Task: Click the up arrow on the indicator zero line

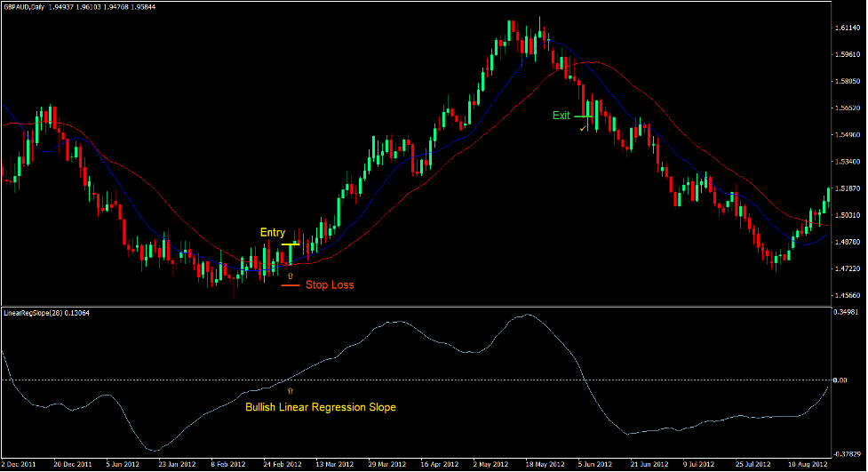Action: coord(290,391)
